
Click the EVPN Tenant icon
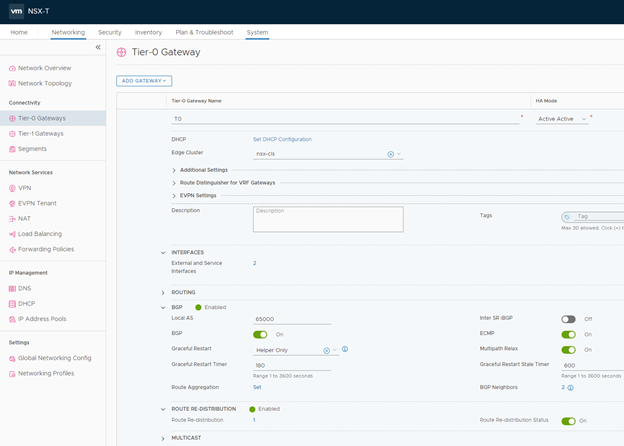click(12, 204)
